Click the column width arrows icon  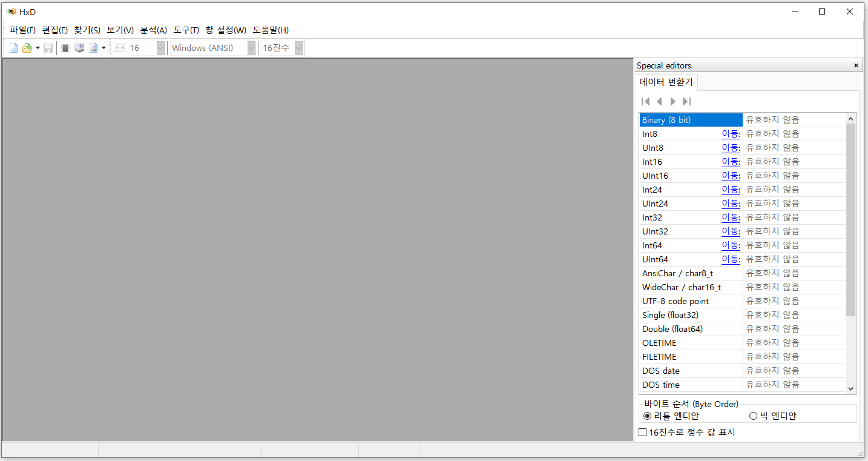(119, 48)
